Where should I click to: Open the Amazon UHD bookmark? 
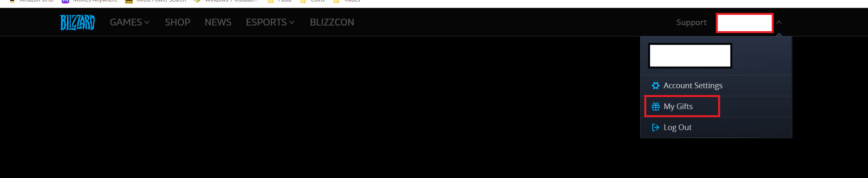click(x=31, y=1)
